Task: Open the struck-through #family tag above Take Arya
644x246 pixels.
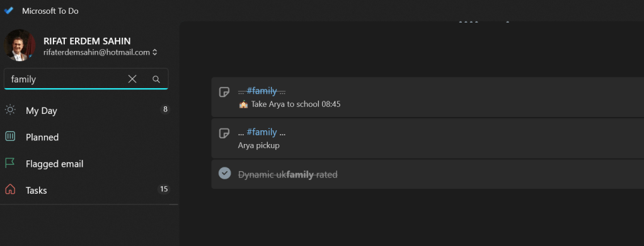Action: click(262, 91)
